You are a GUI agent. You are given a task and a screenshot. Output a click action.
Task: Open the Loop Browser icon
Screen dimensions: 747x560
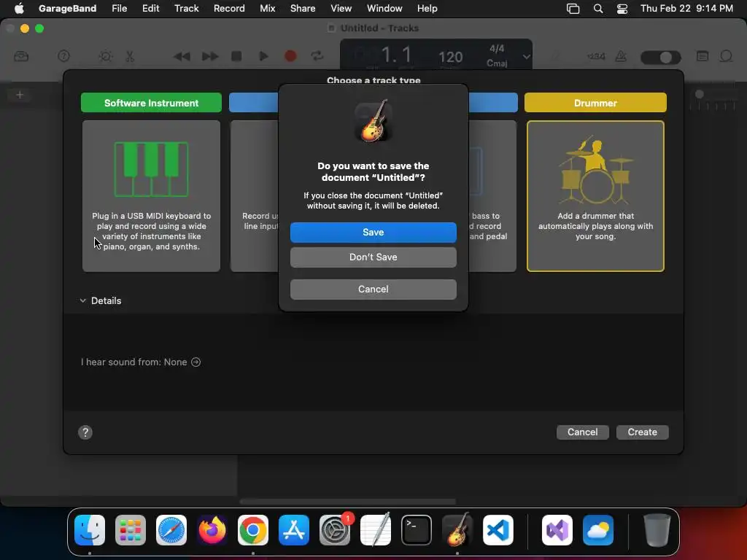coord(726,56)
